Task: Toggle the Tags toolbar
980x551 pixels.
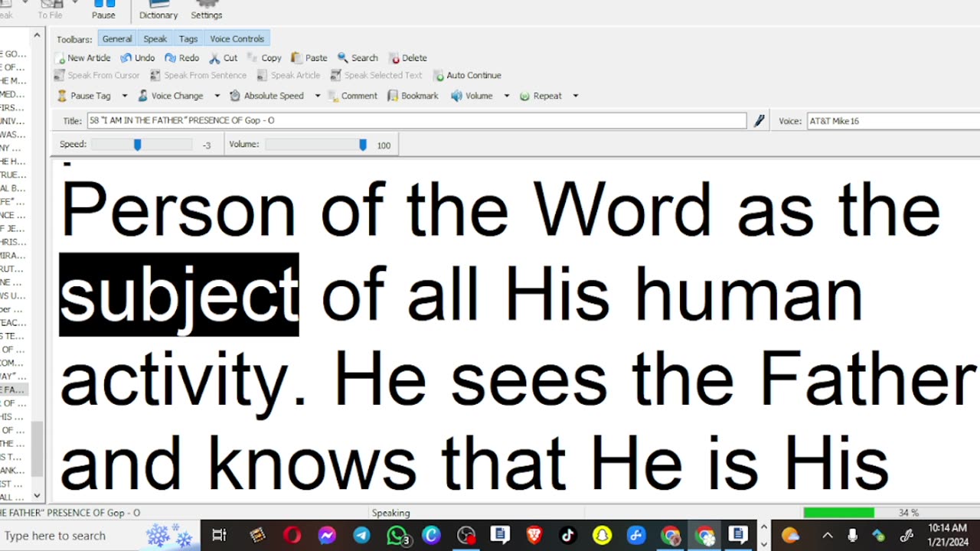Action: point(188,39)
